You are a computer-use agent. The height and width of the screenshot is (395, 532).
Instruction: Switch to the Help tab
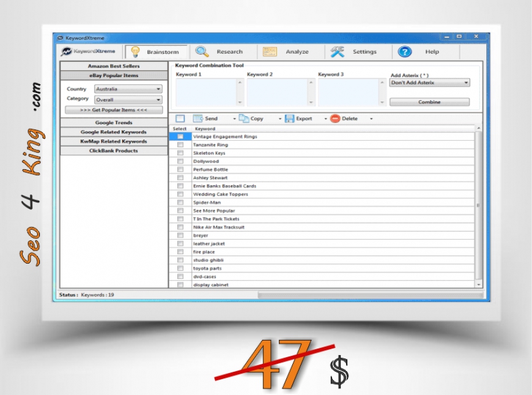point(426,51)
